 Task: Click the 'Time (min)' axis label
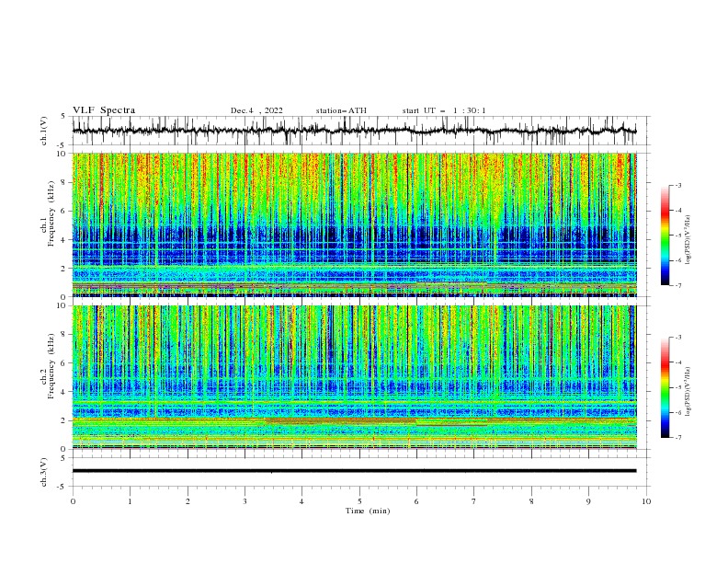click(368, 511)
